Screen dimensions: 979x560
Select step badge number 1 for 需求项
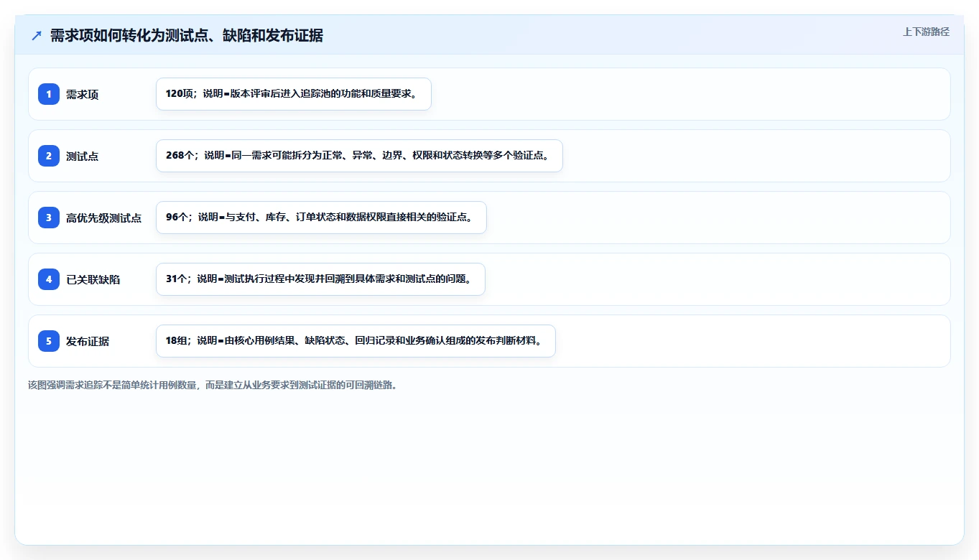[x=49, y=94]
